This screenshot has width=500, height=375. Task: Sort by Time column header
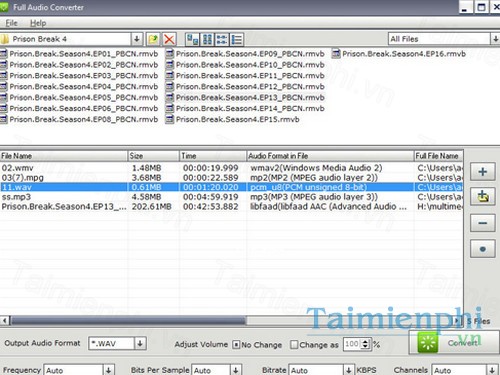coord(213,156)
